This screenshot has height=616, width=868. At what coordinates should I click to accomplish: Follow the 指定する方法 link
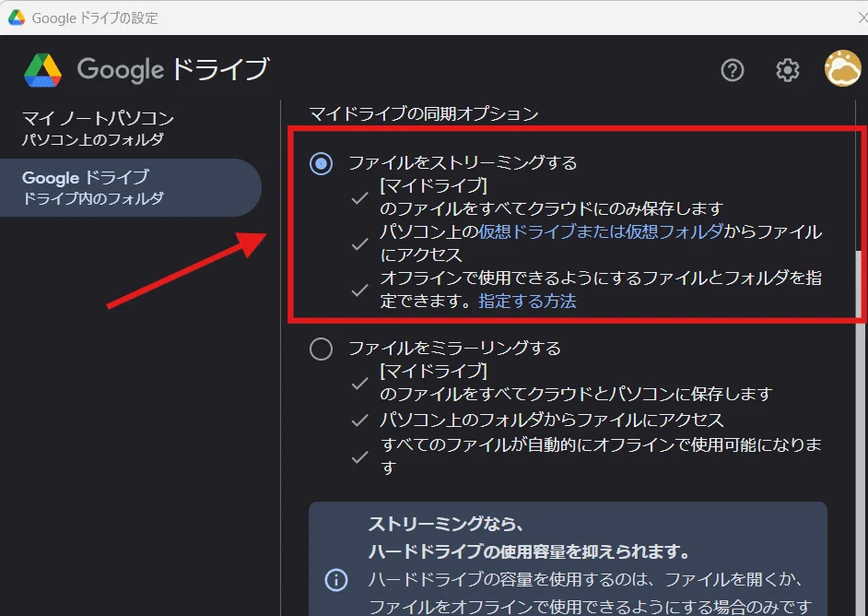527,301
